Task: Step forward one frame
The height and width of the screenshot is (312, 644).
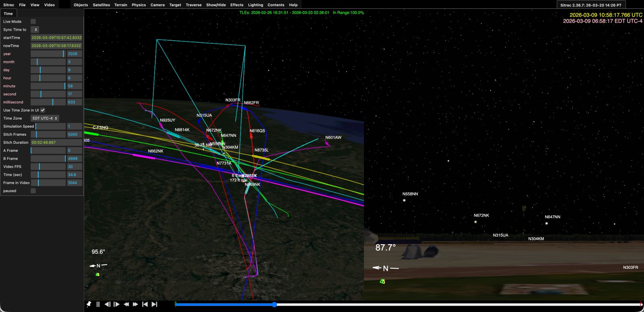Action: [117, 304]
